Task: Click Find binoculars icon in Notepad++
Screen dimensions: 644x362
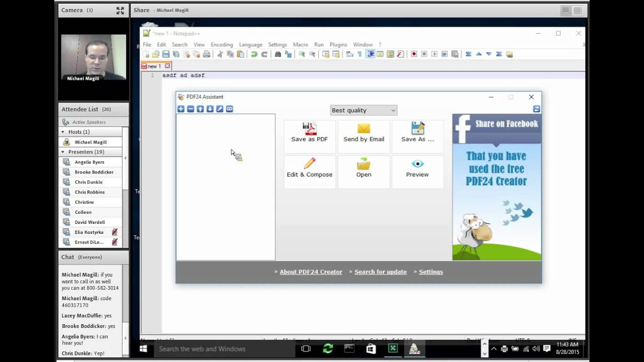Action: click(278, 54)
